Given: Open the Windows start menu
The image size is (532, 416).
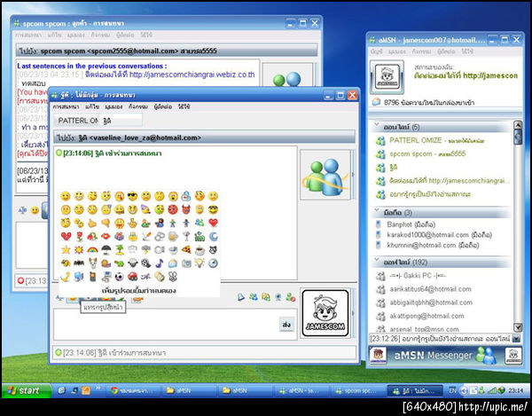Looking at the screenshot, I should [x=27, y=390].
